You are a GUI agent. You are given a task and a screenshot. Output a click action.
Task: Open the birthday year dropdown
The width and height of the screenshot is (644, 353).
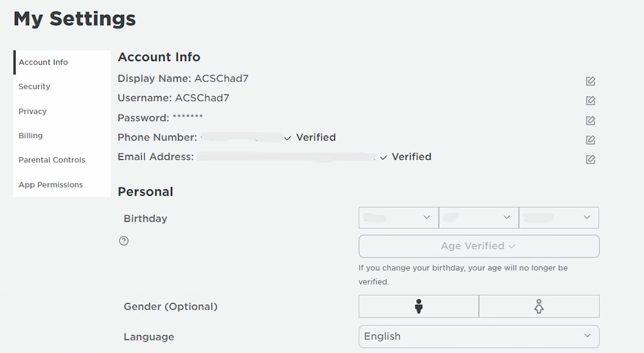point(559,217)
